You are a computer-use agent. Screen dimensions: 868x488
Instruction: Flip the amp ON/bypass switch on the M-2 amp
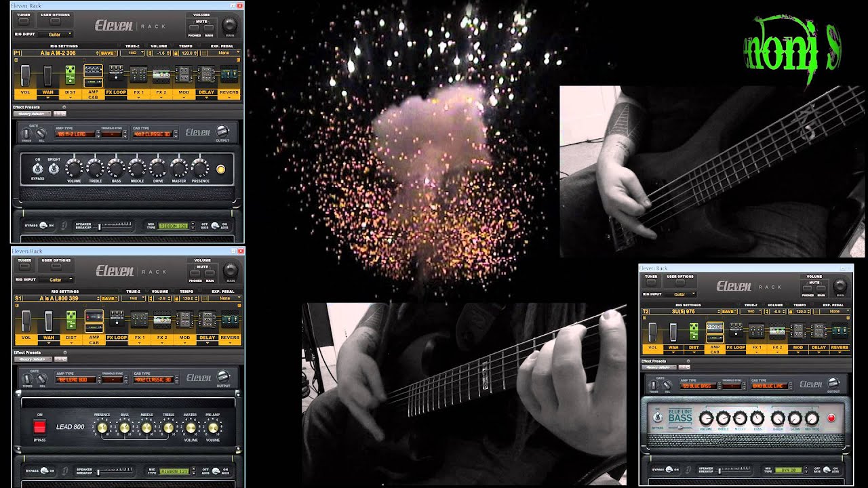coord(38,167)
